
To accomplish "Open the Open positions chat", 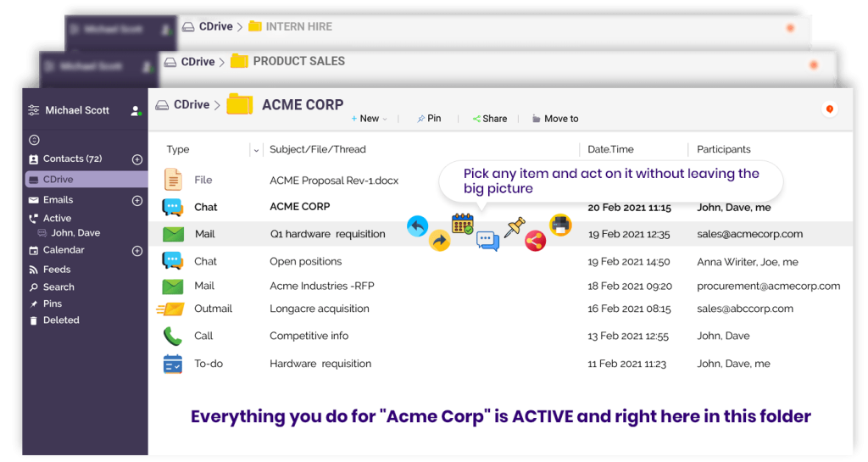I will pyautogui.click(x=305, y=261).
